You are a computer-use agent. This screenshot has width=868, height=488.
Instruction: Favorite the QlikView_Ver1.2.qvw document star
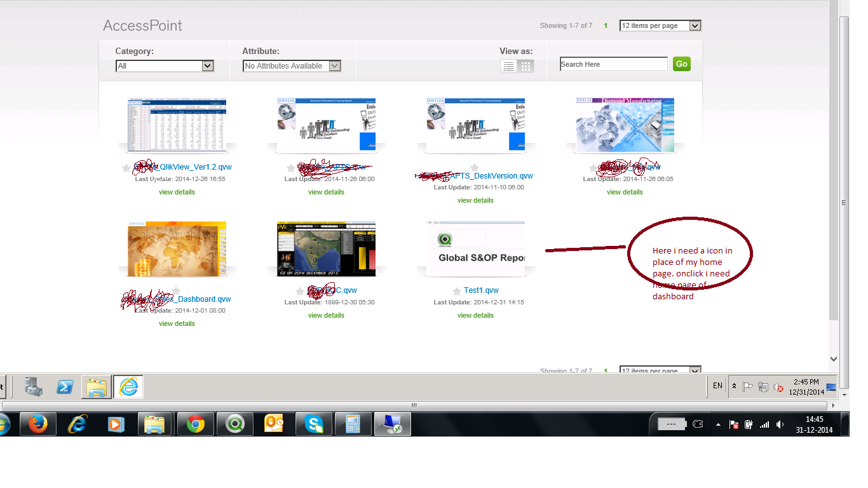click(x=126, y=168)
